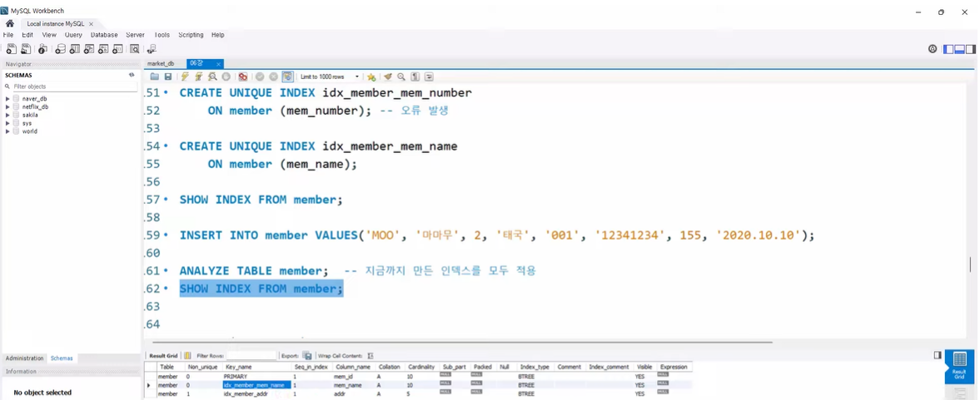Stop query execution icon
Screen dimensions: 980x400
coord(226,77)
